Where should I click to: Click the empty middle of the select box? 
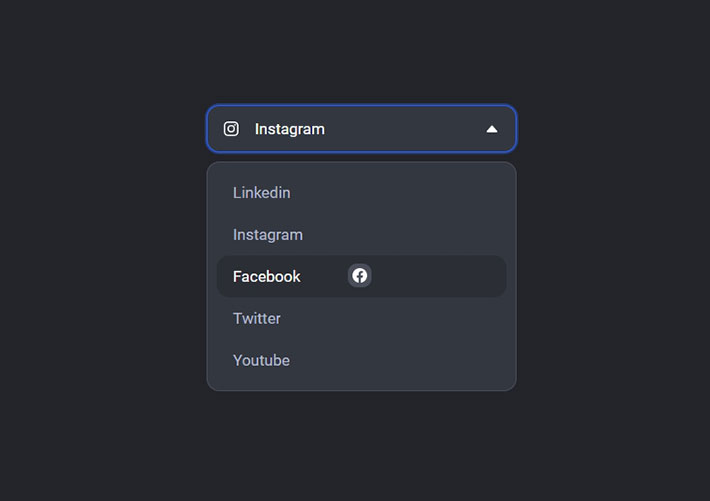(x=400, y=129)
